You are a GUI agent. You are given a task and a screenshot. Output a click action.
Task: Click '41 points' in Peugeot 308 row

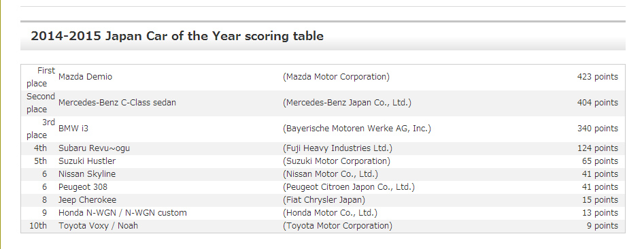coord(600,187)
